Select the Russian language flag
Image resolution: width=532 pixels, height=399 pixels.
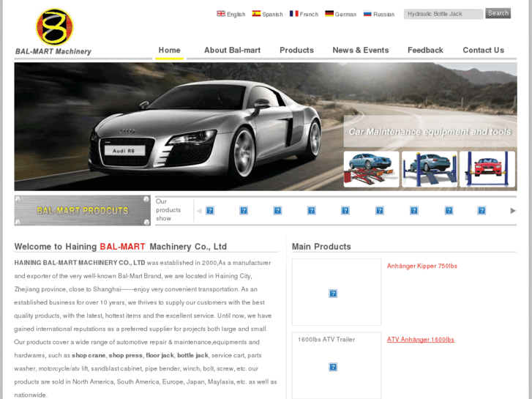(x=367, y=14)
